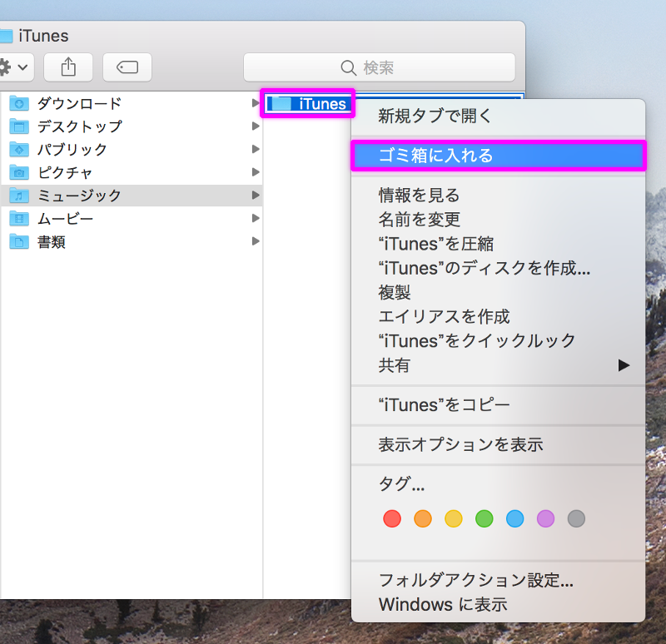The width and height of the screenshot is (666, 644).
Task: Click into the 検索 search field
Action: click(380, 67)
